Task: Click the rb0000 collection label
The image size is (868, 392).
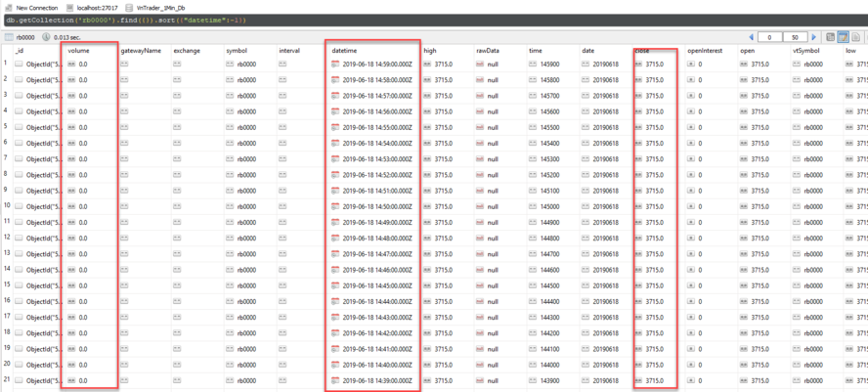Action: [x=26, y=37]
